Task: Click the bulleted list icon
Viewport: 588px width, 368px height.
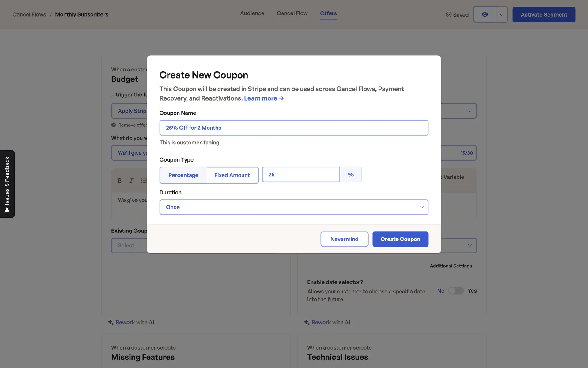Action: pos(143,181)
